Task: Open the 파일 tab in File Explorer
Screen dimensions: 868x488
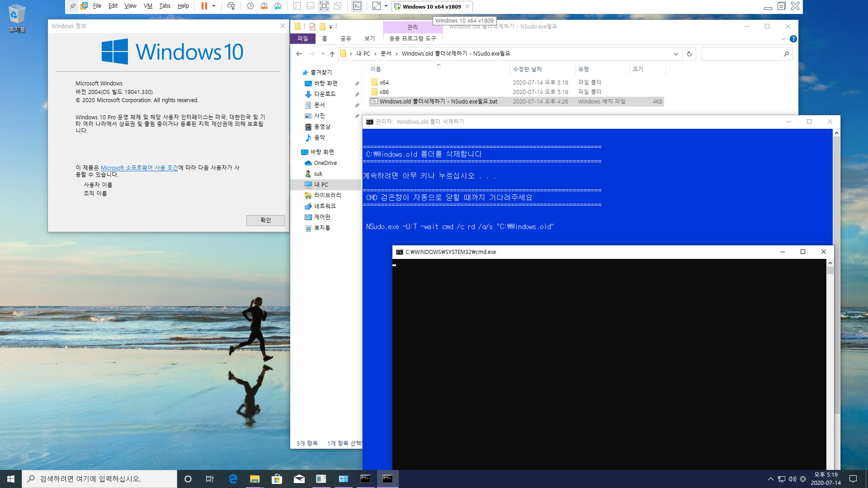Action: point(302,39)
